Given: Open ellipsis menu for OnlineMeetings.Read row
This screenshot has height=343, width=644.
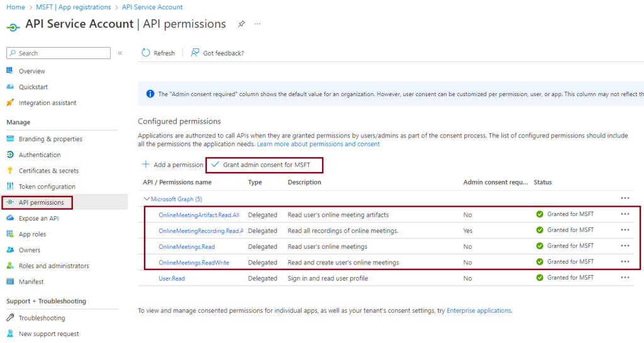Looking at the screenshot, I should (x=625, y=246).
